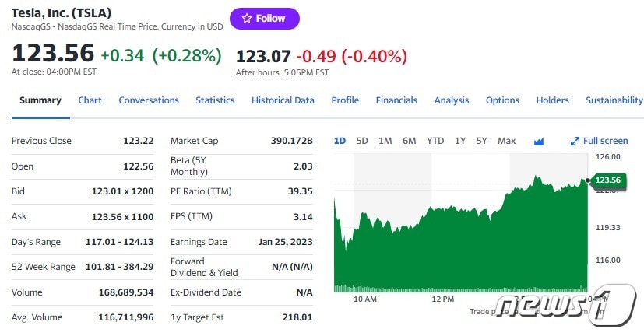Open the chart type indicator icon
This screenshot has height=336, width=644.
coord(538,141)
